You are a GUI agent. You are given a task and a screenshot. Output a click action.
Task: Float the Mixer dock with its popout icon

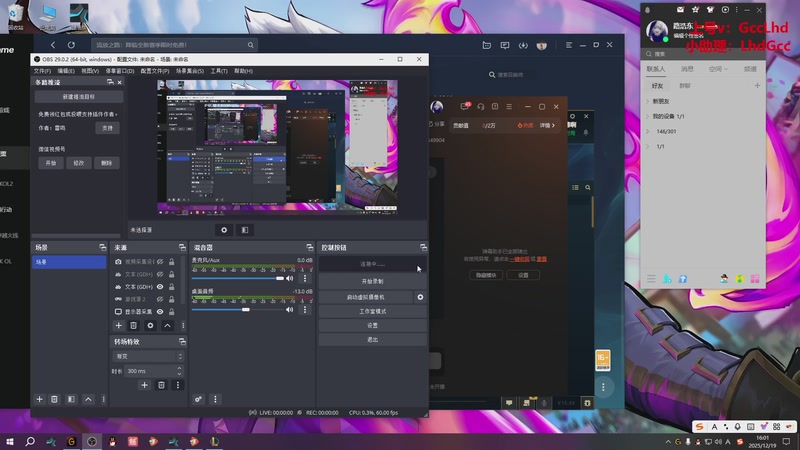click(x=309, y=247)
